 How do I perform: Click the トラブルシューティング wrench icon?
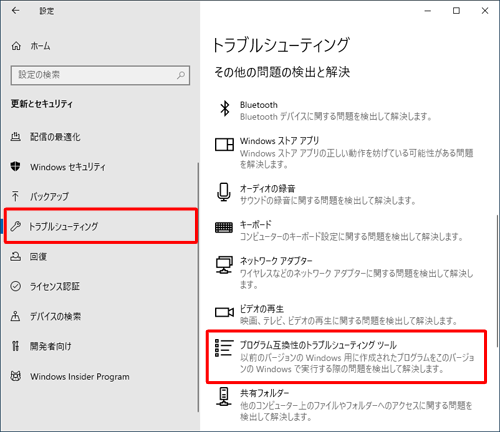[15, 226]
